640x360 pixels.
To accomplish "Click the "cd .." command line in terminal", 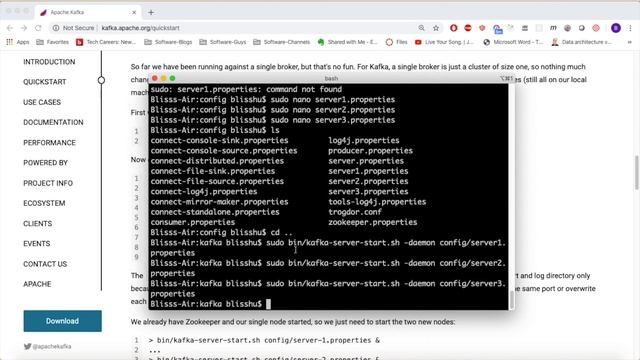I will point(221,233).
